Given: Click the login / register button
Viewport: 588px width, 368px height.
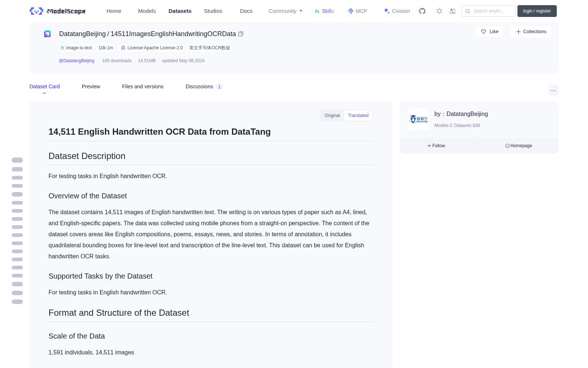Looking at the screenshot, I should tap(537, 11).
